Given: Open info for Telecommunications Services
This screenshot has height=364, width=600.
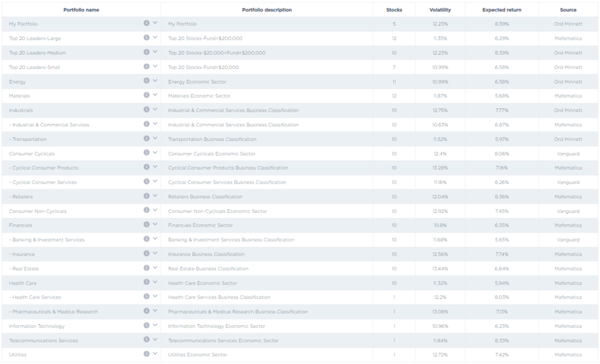Looking at the screenshot, I should (x=146, y=339).
